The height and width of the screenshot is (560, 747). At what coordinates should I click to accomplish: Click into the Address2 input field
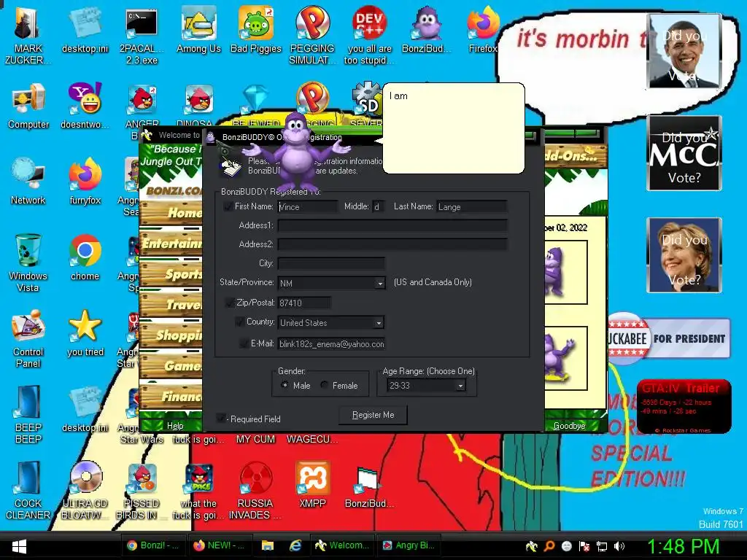392,244
